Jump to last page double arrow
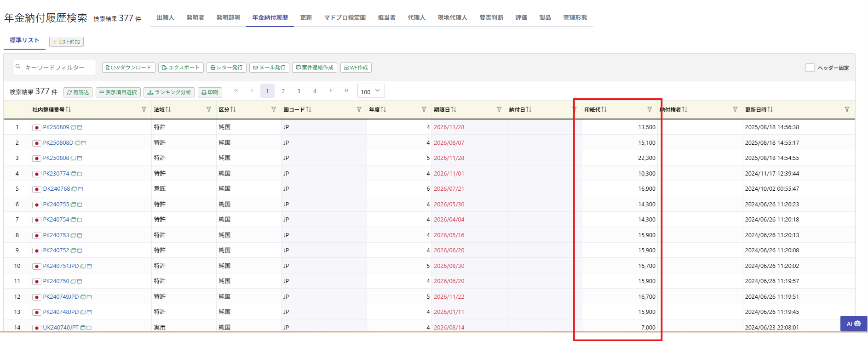 coord(346,91)
